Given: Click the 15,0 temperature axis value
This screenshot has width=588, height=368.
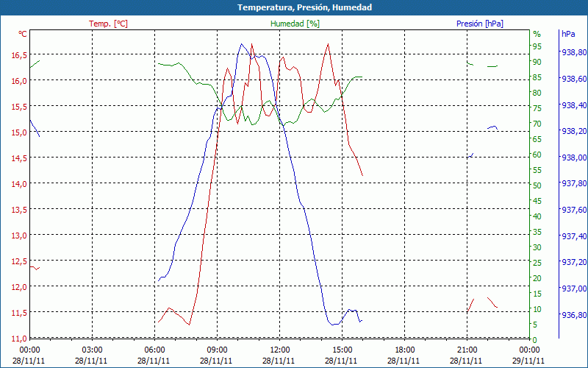Looking at the screenshot, I should [20, 132].
